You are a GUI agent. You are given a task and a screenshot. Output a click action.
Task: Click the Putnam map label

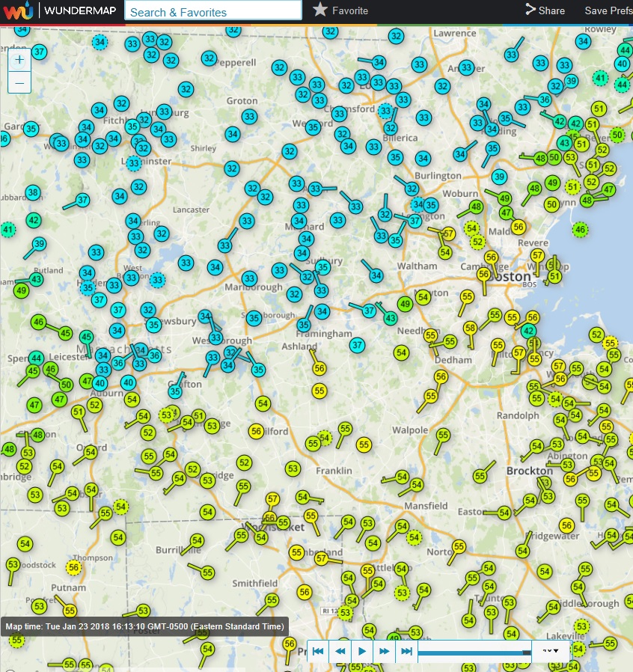coord(69,587)
